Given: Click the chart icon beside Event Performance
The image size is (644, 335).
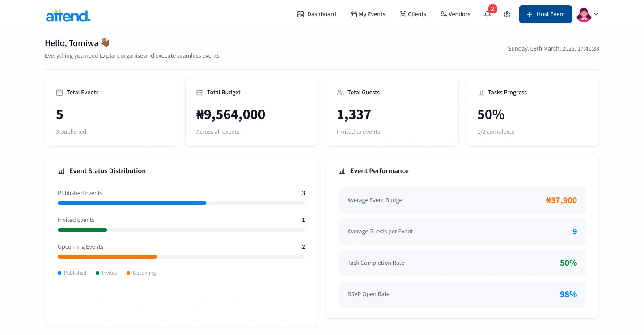Looking at the screenshot, I should pos(342,171).
